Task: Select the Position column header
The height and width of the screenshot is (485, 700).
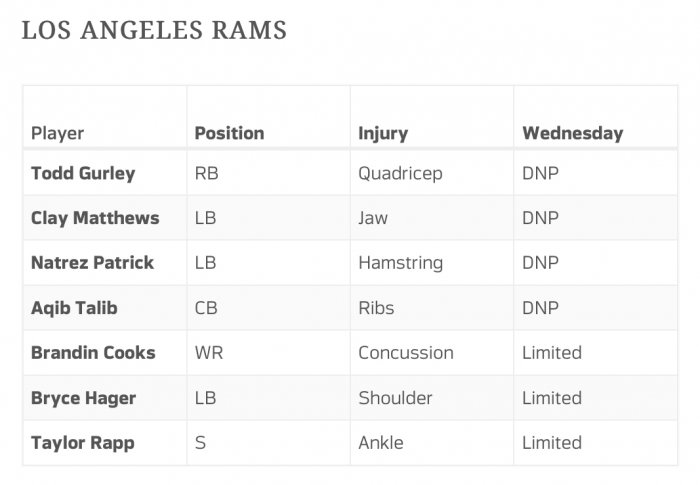Action: coord(229,133)
